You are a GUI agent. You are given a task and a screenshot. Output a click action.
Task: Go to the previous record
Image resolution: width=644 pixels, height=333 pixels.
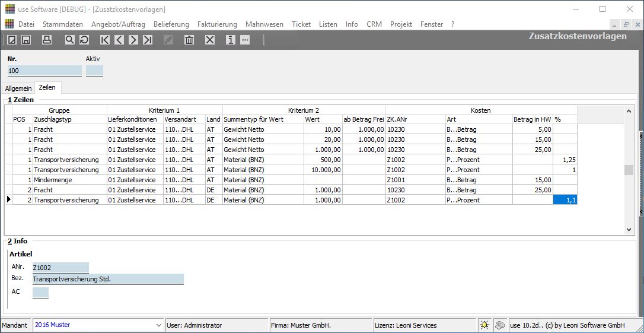coord(119,40)
